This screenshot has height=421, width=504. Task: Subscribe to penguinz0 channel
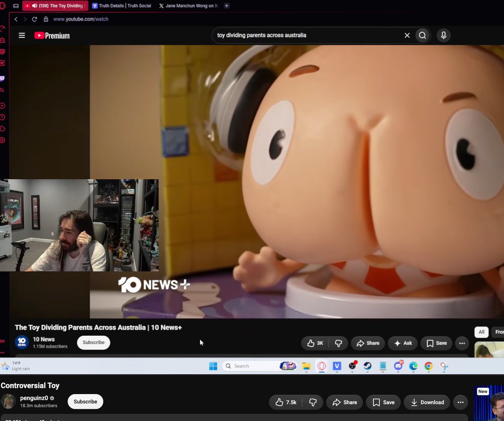pyautogui.click(x=85, y=402)
